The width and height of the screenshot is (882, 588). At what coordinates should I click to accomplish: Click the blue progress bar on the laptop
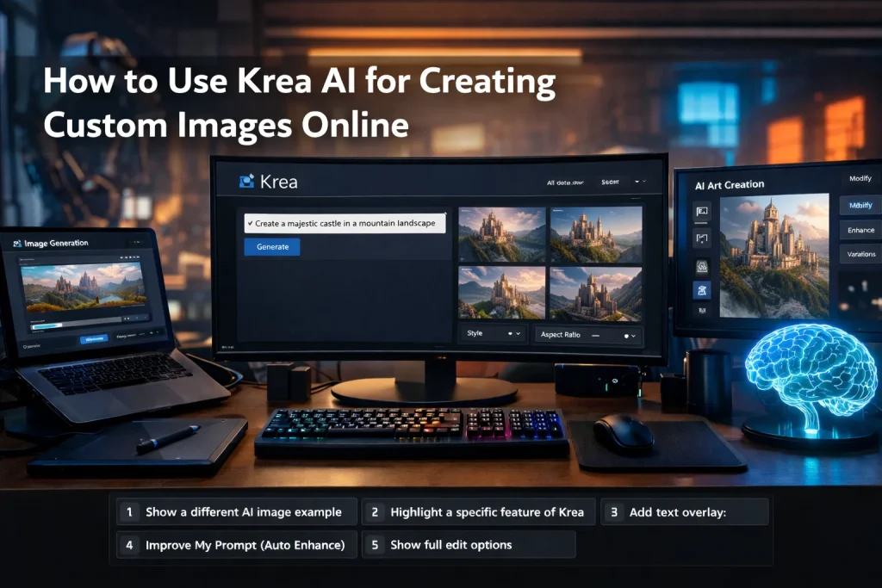click(x=47, y=325)
